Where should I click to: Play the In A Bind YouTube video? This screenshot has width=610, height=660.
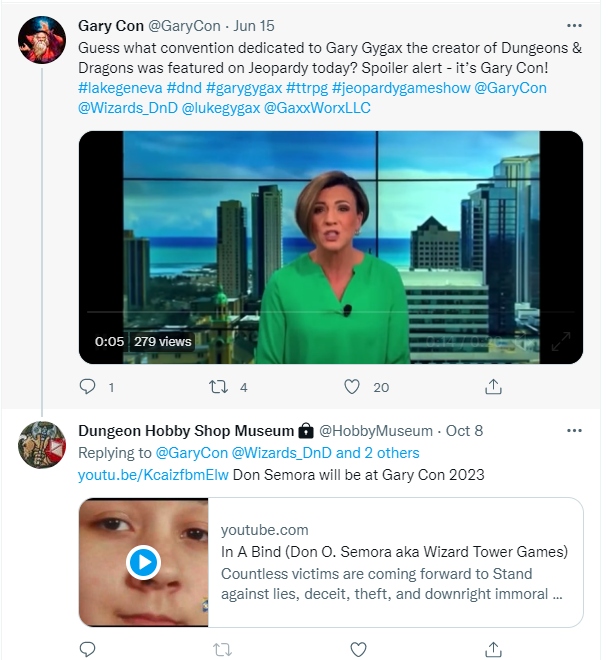(143, 563)
